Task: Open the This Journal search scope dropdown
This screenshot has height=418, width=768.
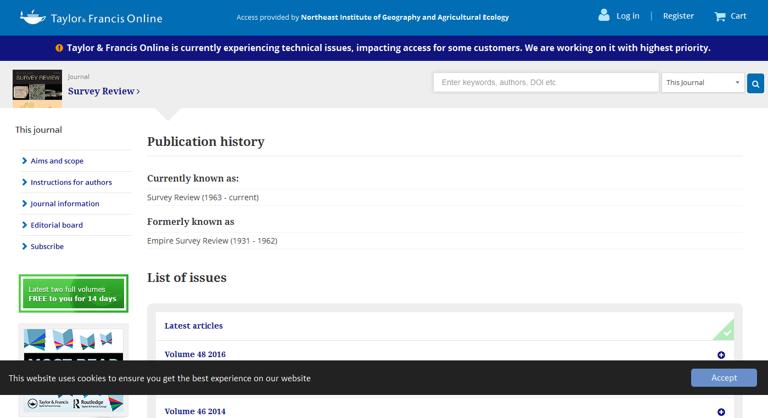Action: coord(703,83)
